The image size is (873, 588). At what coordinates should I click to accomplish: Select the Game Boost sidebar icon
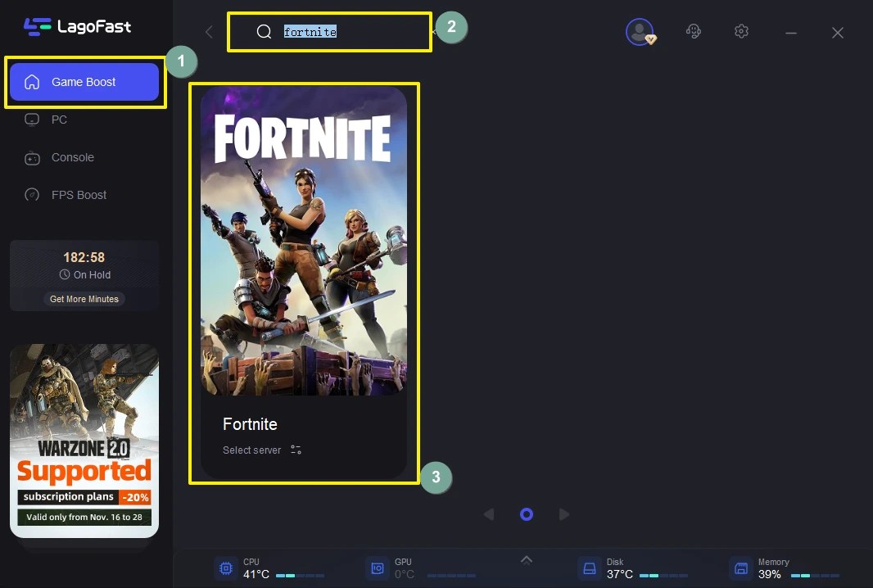33,82
